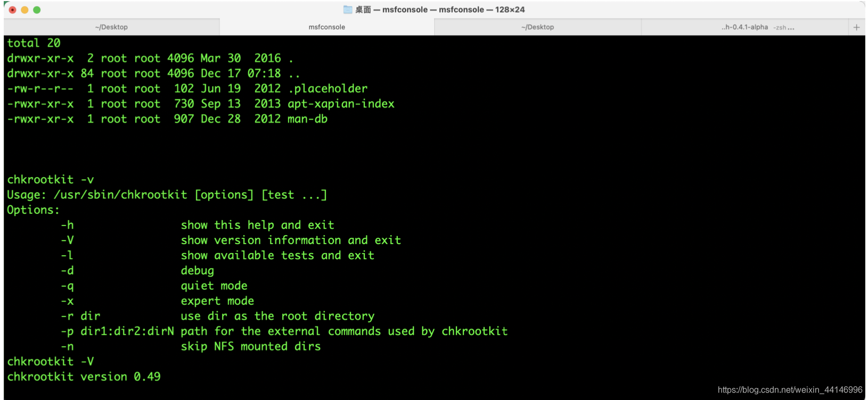Click the '.placeholder' file name
Screen dimensions: 868x400
327,89
